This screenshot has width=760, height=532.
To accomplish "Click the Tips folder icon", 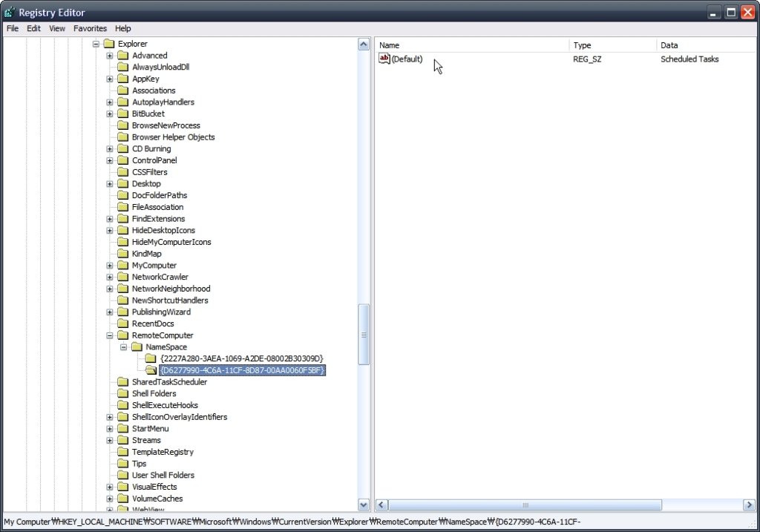I will [123, 463].
